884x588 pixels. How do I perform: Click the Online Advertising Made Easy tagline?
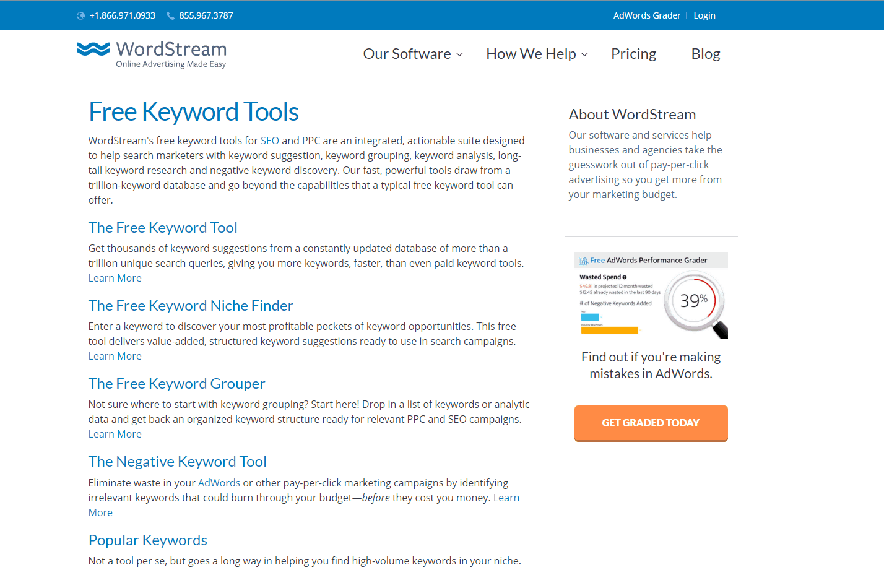coord(171,64)
